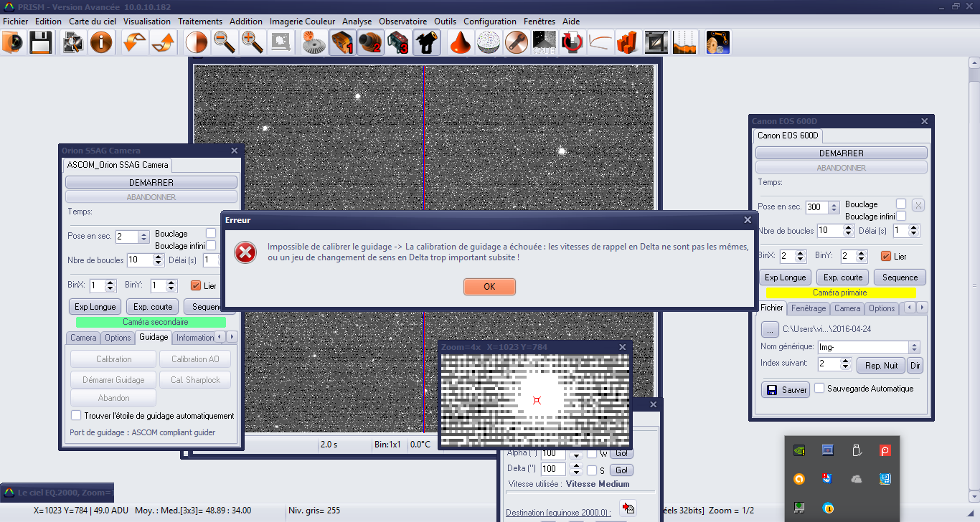Click DEMARRER in Canon EOS 600D panel

(841, 153)
